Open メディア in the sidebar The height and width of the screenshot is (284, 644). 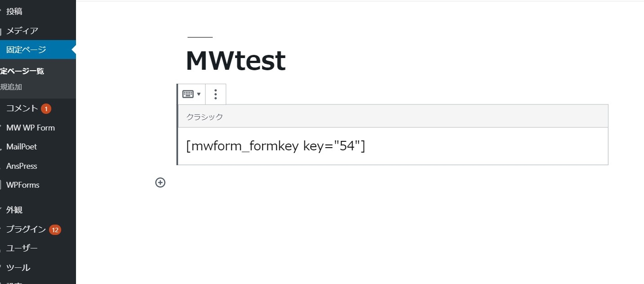pyautogui.click(x=22, y=31)
